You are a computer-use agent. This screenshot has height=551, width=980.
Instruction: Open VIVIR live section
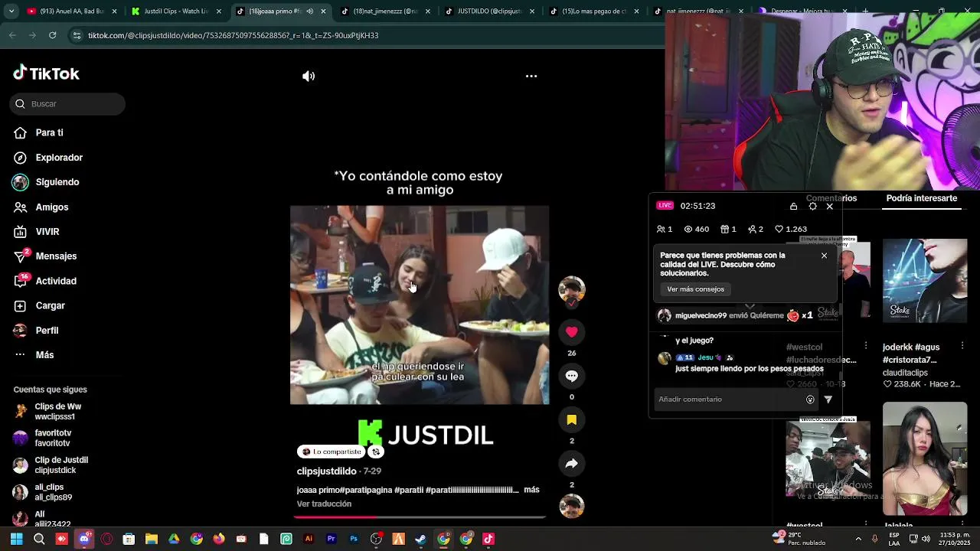click(x=47, y=231)
